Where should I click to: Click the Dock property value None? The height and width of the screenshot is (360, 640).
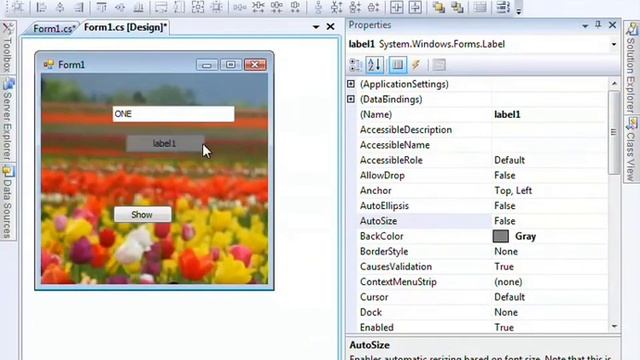click(x=506, y=312)
